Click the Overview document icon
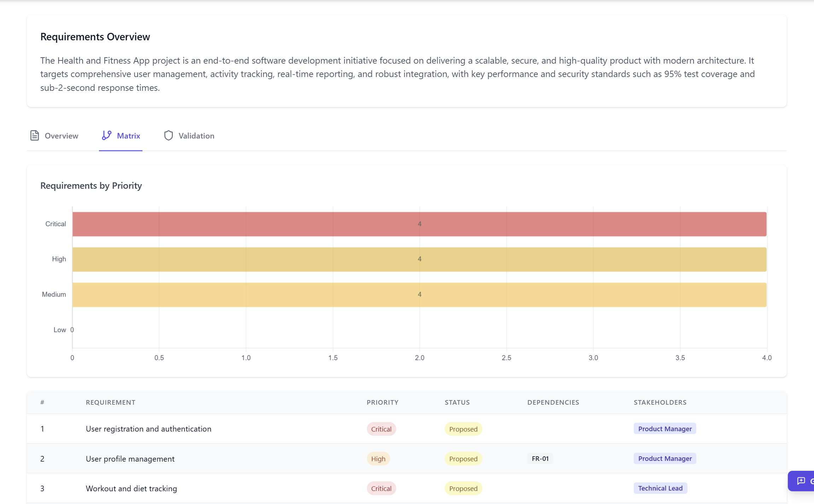 34,136
